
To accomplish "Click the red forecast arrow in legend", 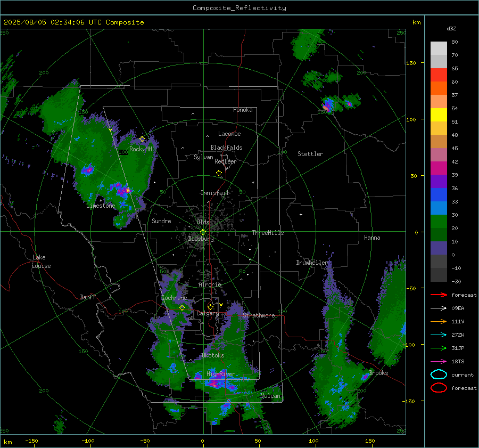I will click(x=439, y=295).
